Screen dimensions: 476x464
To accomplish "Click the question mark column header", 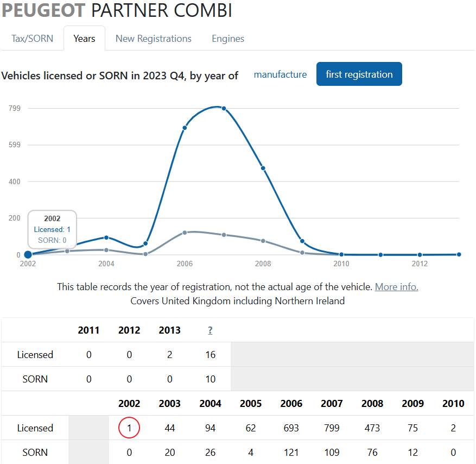I will click(x=210, y=330).
